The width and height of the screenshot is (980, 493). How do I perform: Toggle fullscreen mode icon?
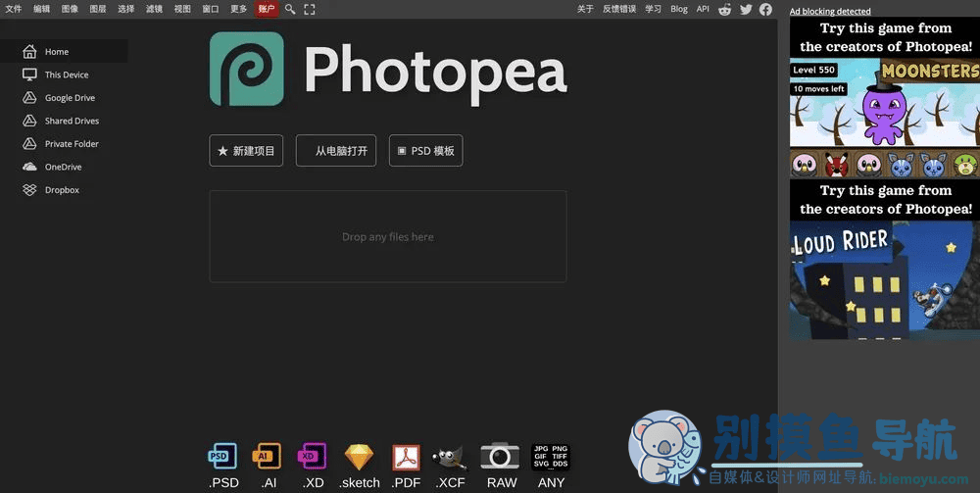pos(310,9)
